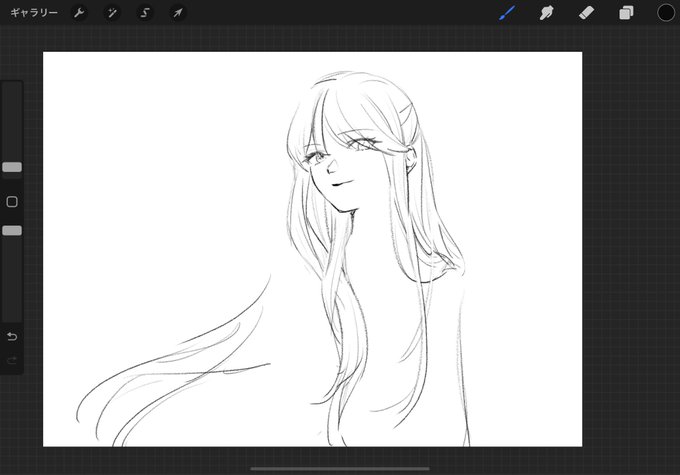This screenshot has width=680, height=475.
Task: Activate the Transform arrow tool
Action: pos(178,13)
